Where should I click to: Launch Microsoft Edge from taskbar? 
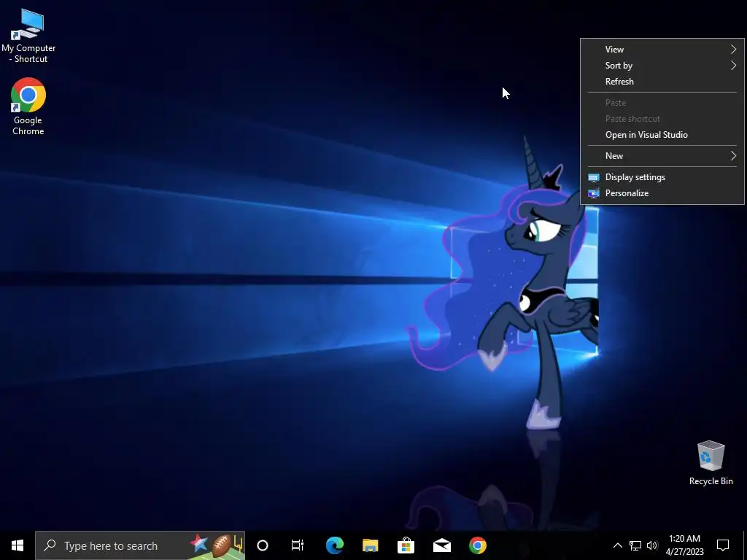point(334,545)
